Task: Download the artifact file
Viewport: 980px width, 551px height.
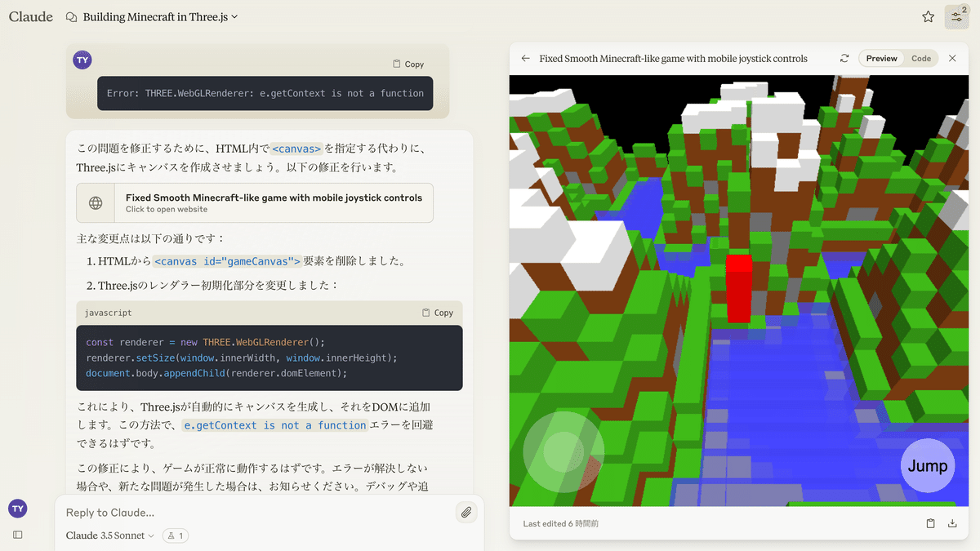Action: pyautogui.click(x=952, y=523)
